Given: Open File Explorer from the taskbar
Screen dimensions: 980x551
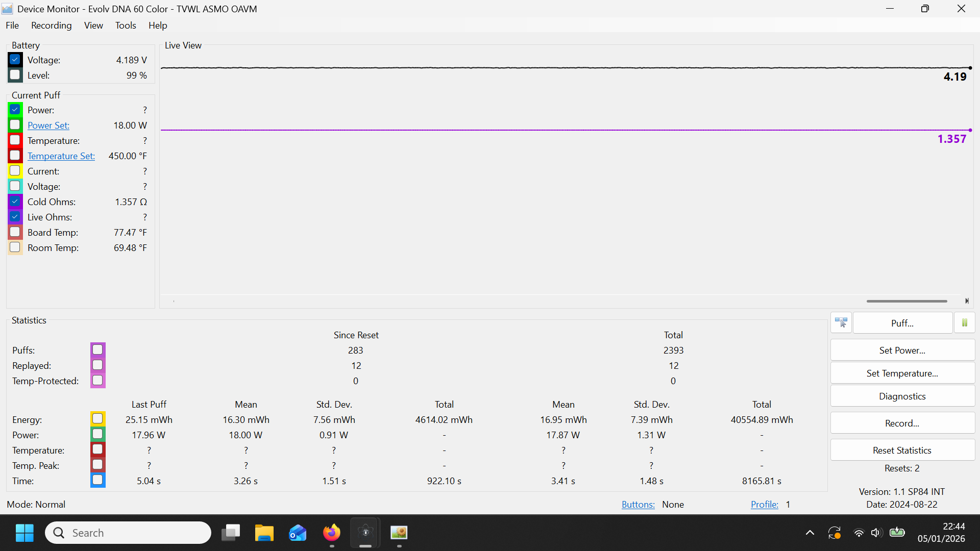Looking at the screenshot, I should point(264,533).
